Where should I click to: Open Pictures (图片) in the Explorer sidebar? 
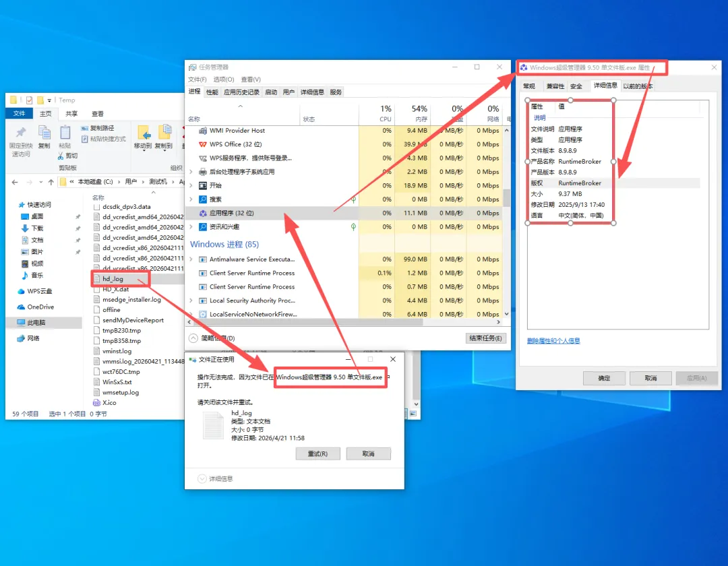(x=32, y=252)
